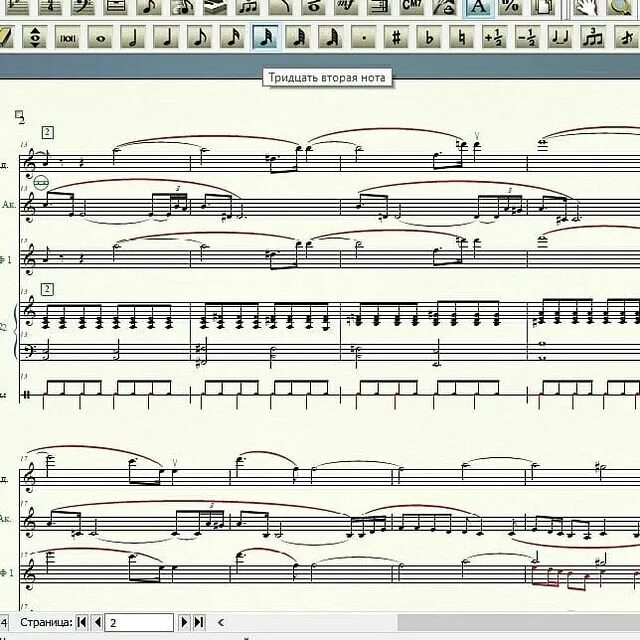Image resolution: width=640 pixels, height=640 pixels.
Task: Click the highlighted Text tool A
Action: (x=478, y=7)
